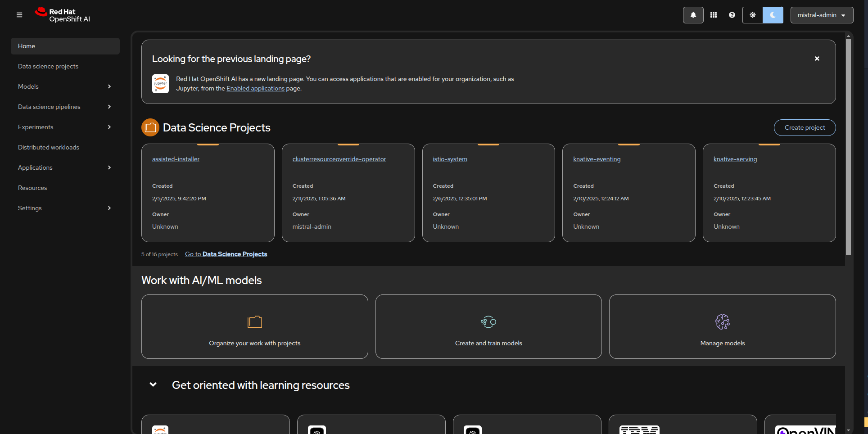
Task: Click Work with AI/ML models heading
Action: click(201, 280)
